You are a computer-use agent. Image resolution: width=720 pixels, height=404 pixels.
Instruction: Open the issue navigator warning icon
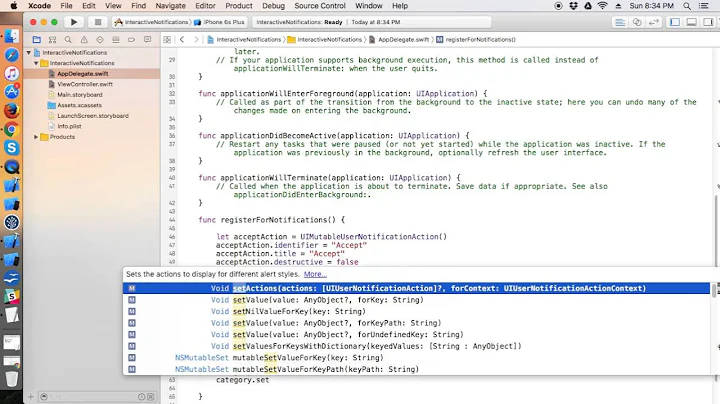pyautogui.click(x=84, y=40)
